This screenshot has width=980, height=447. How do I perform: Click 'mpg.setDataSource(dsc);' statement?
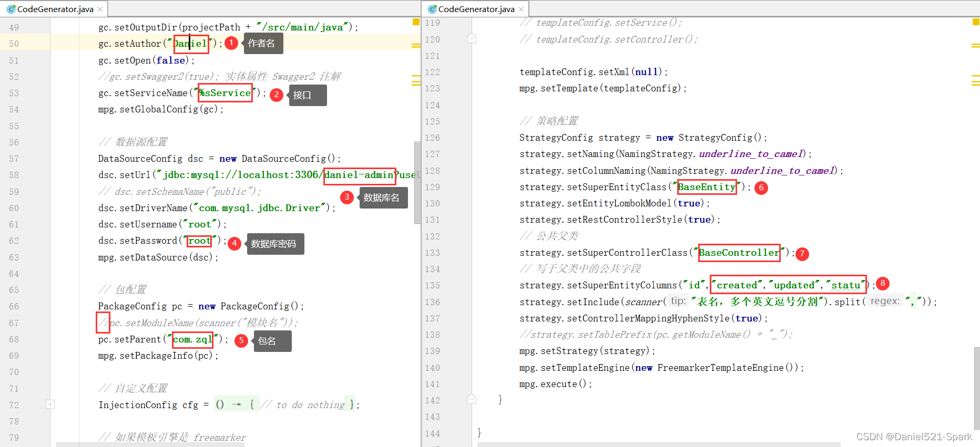pos(158,257)
